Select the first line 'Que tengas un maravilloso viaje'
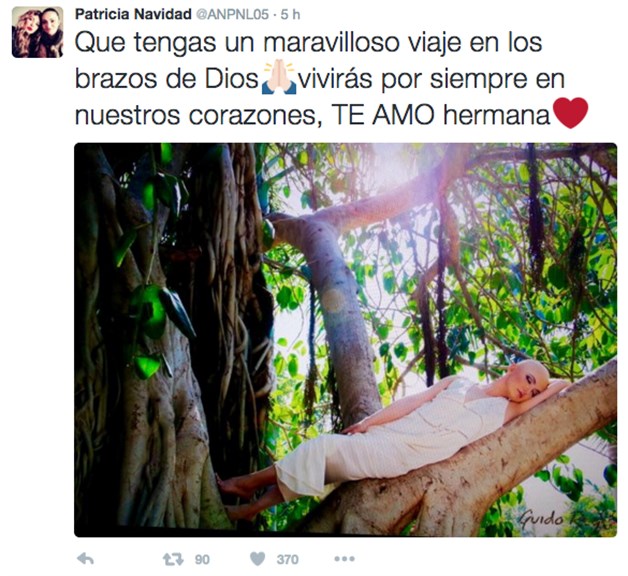This screenshot has width=628, height=576. (x=271, y=43)
